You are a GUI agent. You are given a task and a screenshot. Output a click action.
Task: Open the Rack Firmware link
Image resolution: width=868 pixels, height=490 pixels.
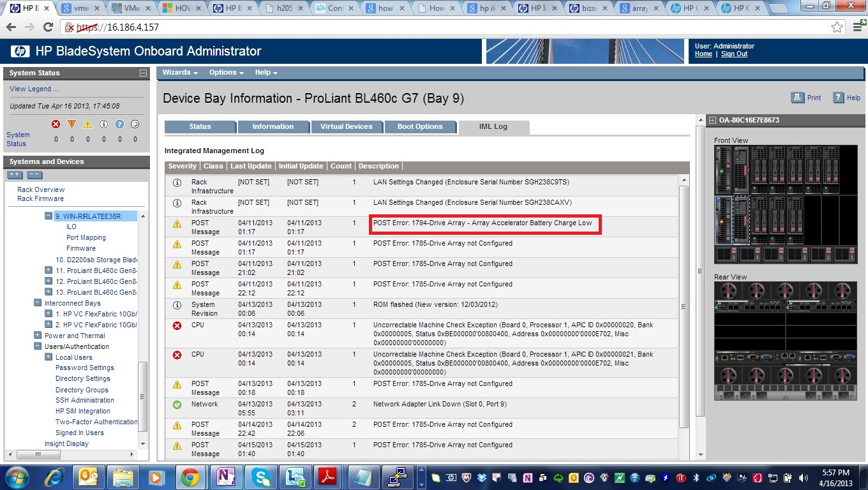(x=40, y=198)
